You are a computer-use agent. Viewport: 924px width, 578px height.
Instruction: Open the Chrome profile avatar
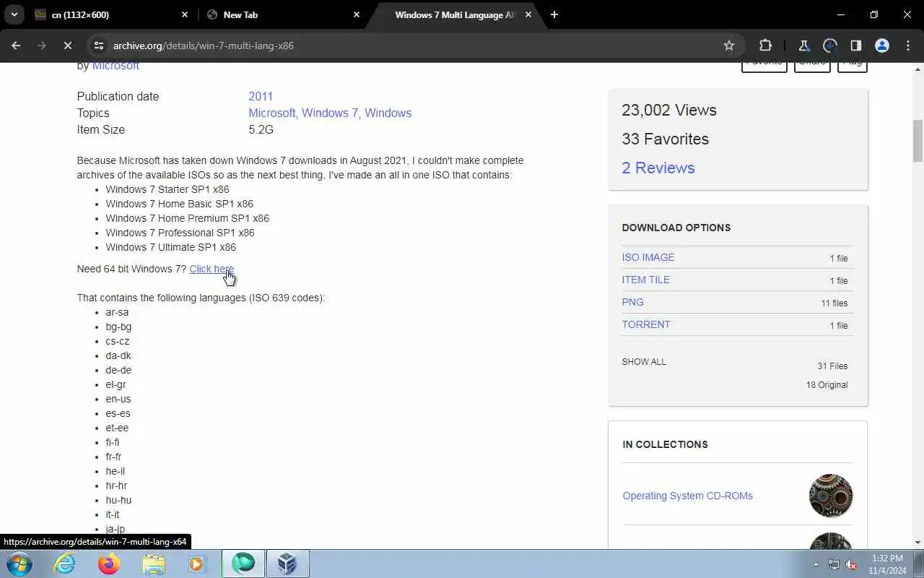881,46
